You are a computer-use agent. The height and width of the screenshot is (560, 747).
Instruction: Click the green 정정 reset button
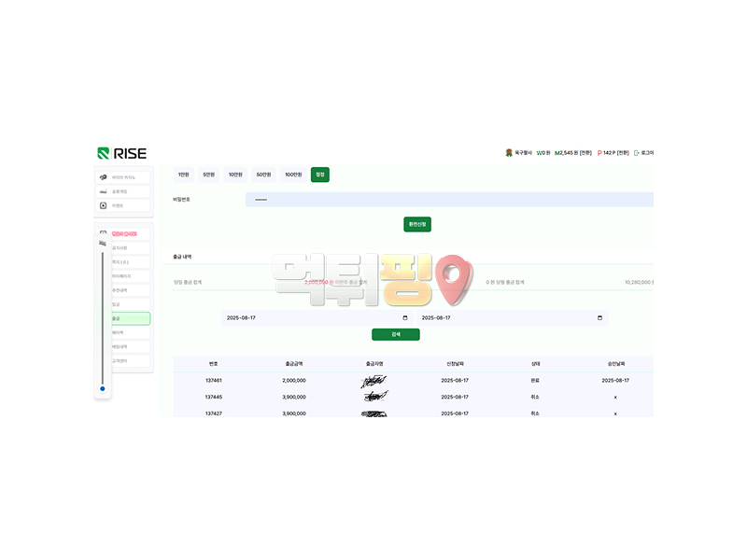point(320,175)
